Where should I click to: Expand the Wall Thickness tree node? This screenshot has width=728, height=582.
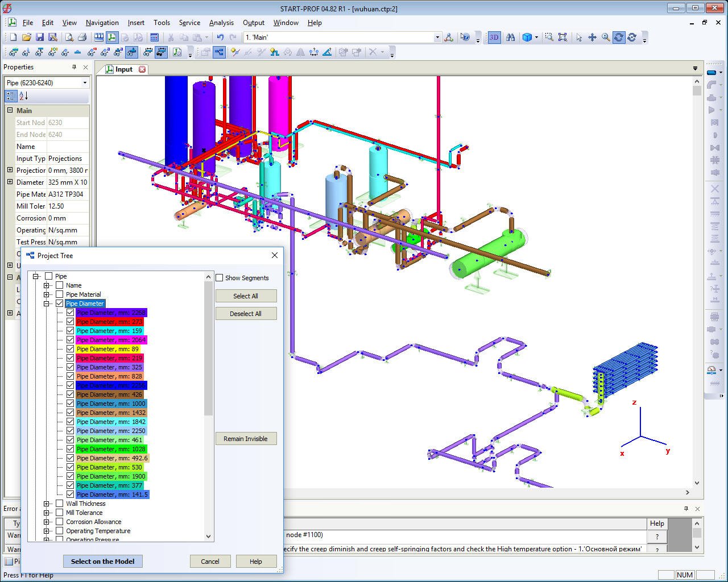click(47, 504)
